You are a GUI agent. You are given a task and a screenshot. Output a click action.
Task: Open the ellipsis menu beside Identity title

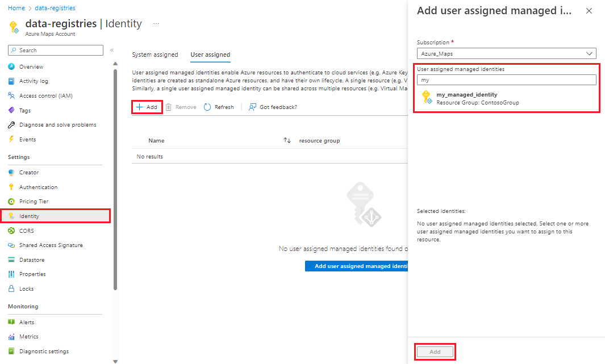156,23
